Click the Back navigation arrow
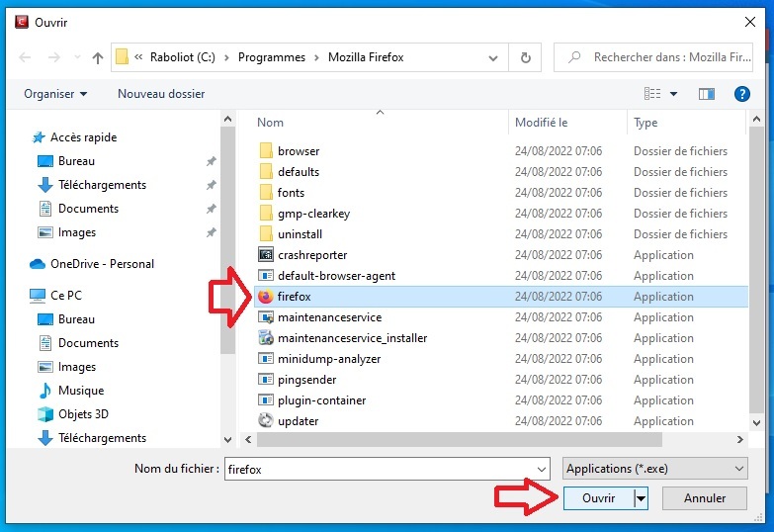Screen dimensions: 774x532 pyautogui.click(x=25, y=57)
